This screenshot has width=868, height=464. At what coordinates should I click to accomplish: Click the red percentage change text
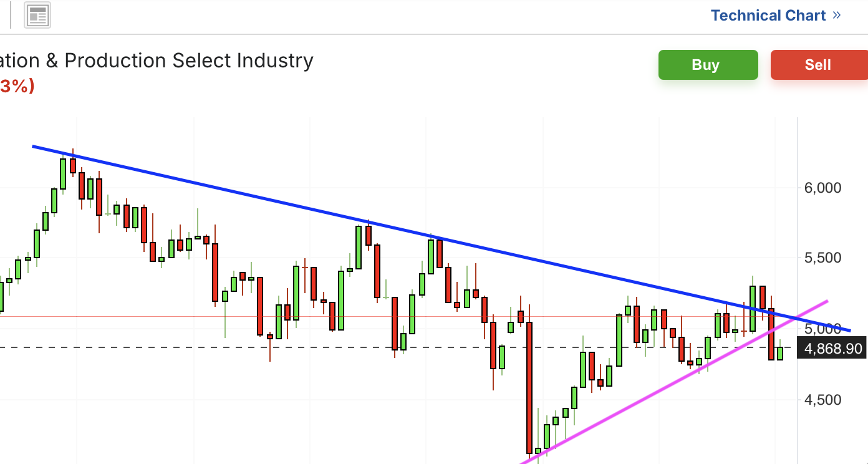pyautogui.click(x=16, y=86)
